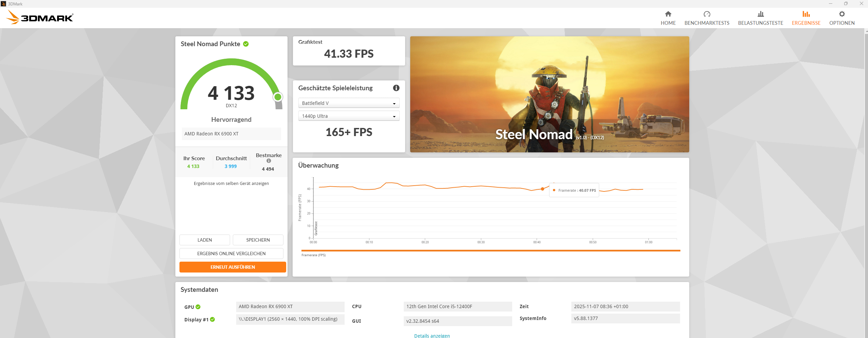Click the Überwachung heading
This screenshot has height=338, width=868.
[x=318, y=166]
